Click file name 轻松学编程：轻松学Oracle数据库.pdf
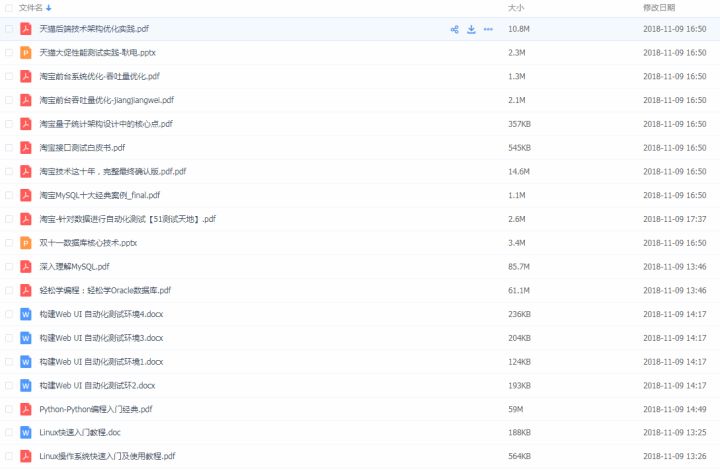720x471 pixels. [x=105, y=291]
